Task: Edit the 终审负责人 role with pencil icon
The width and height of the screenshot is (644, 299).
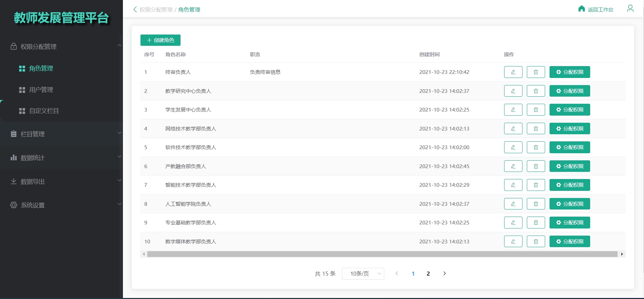Action: click(x=513, y=72)
